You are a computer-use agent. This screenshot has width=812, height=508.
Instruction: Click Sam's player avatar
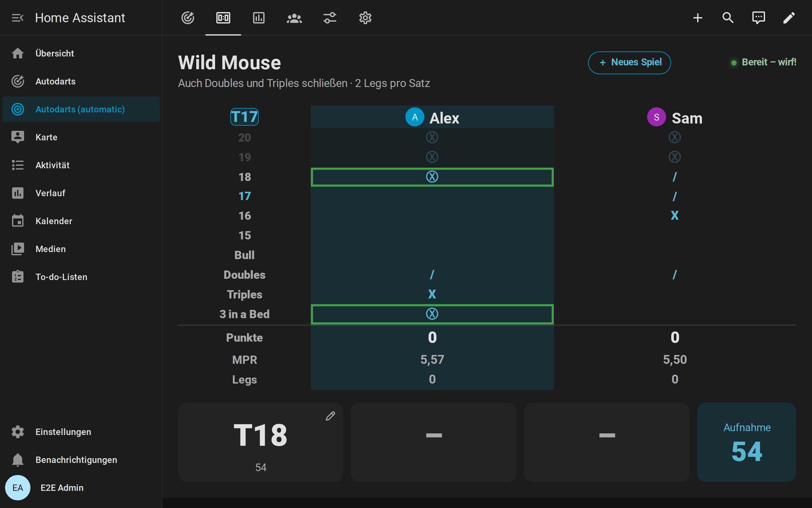(x=657, y=117)
